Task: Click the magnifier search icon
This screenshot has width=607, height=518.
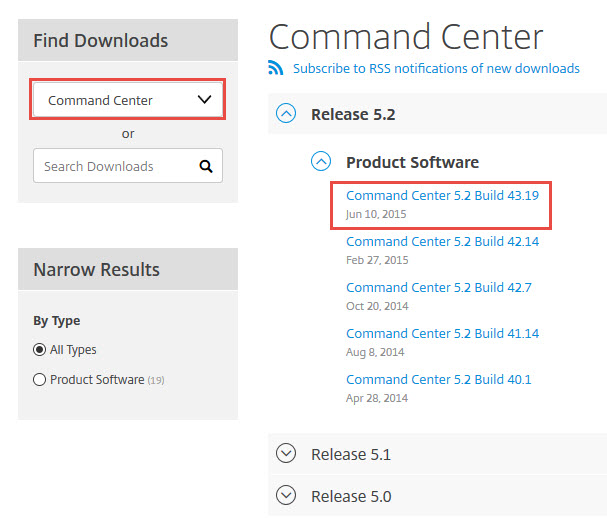Action: (206, 166)
